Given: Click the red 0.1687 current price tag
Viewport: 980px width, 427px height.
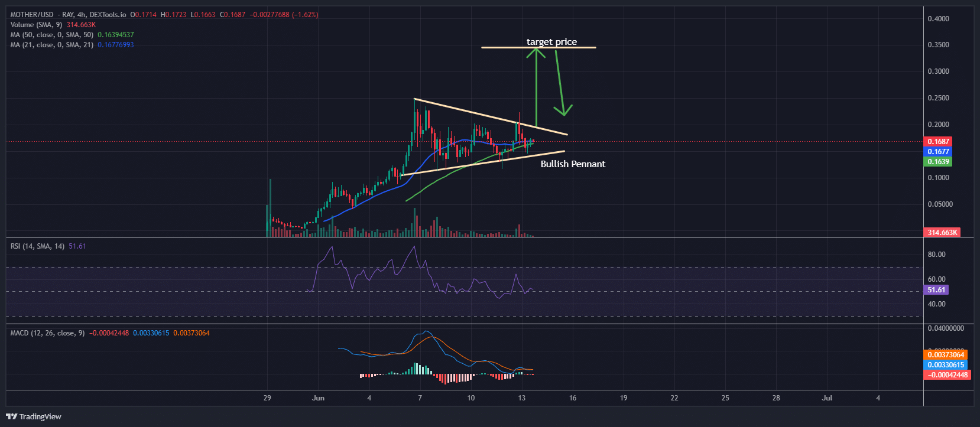Looking at the screenshot, I should [938, 142].
